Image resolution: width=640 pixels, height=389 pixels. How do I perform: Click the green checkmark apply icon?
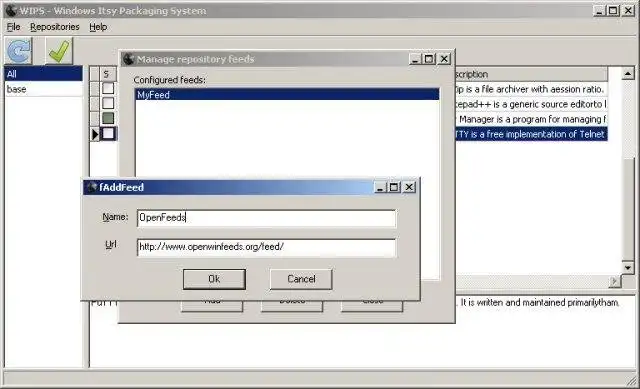[59, 51]
